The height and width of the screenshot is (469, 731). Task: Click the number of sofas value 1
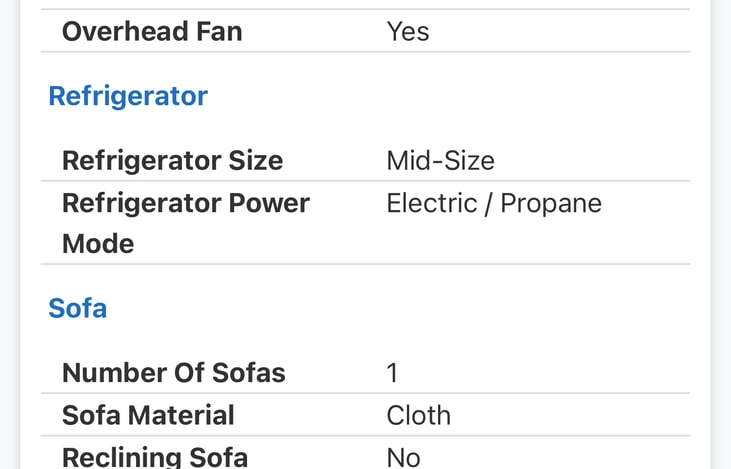(392, 373)
